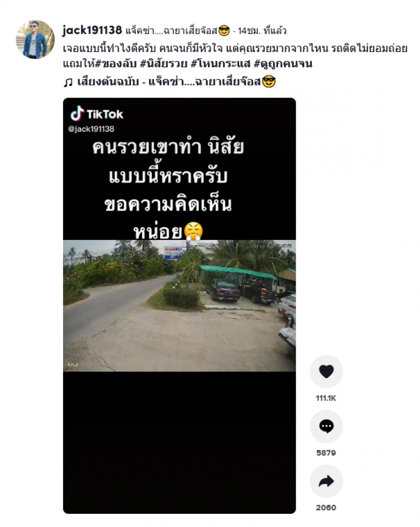The width and height of the screenshot is (420, 527).
Task: Click hashtag #นิสัยรวย
Action: pos(163,64)
